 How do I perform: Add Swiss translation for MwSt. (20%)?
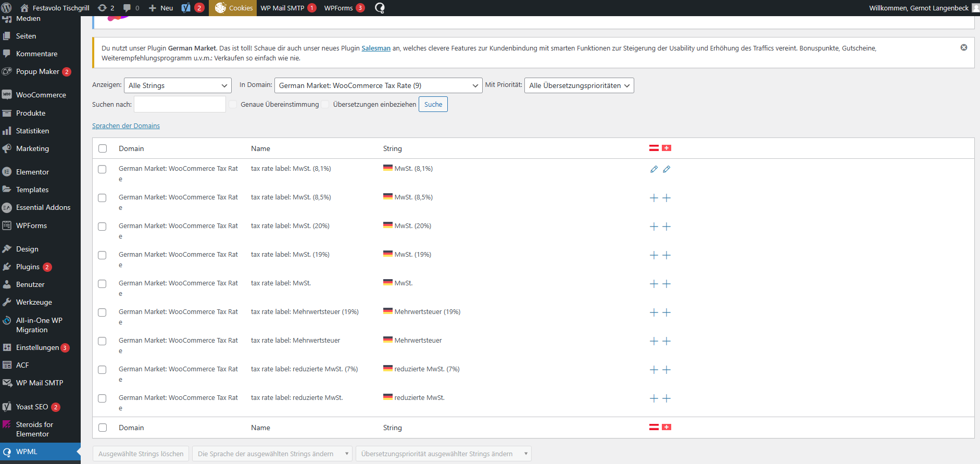pos(667,227)
